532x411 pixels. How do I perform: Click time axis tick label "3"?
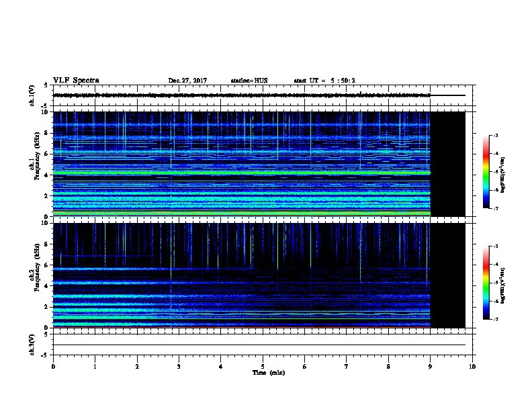[179, 367]
